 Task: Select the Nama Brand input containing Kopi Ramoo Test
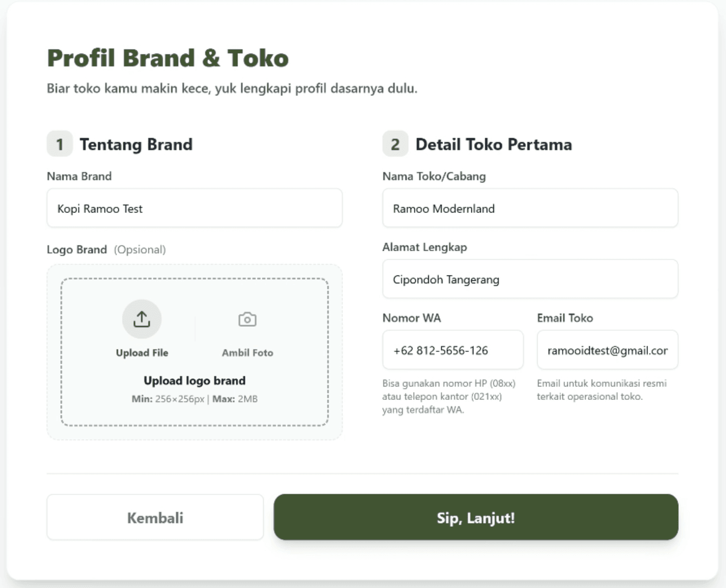coord(194,208)
